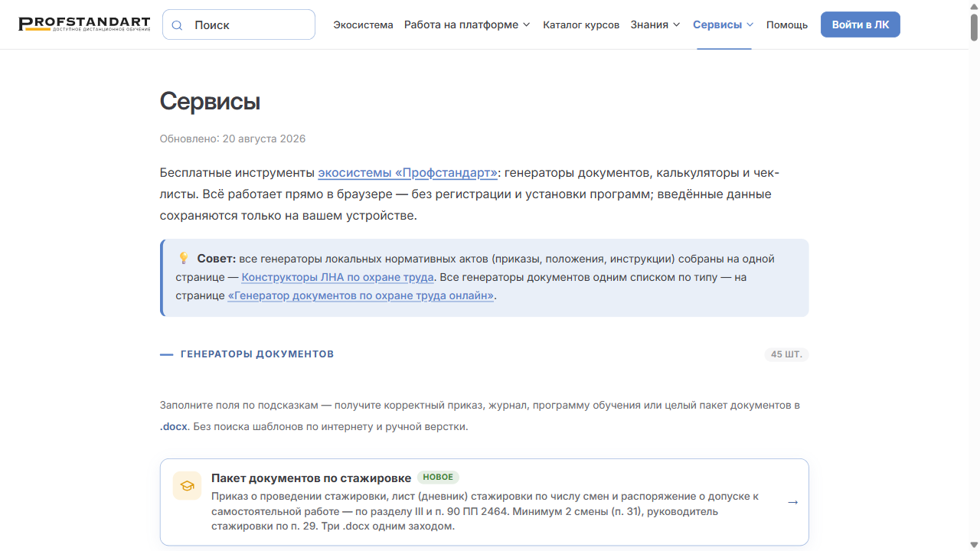Expand the Сервисы dropdown menu
This screenshot has width=980, height=551.
tap(724, 24)
